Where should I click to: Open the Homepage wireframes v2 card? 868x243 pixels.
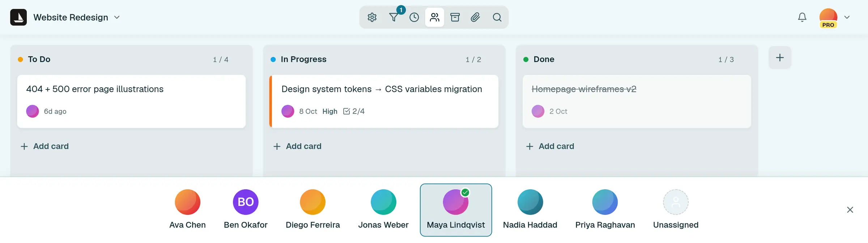click(637, 101)
